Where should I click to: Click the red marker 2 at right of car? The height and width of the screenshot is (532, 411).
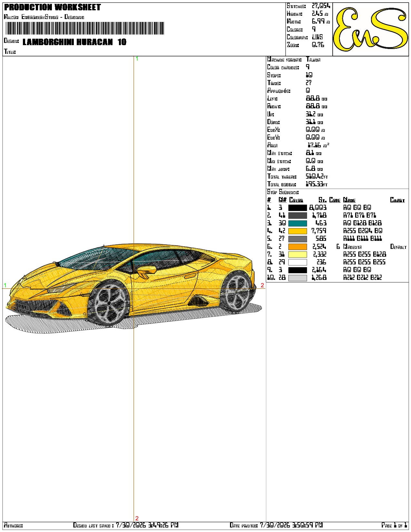(262, 285)
